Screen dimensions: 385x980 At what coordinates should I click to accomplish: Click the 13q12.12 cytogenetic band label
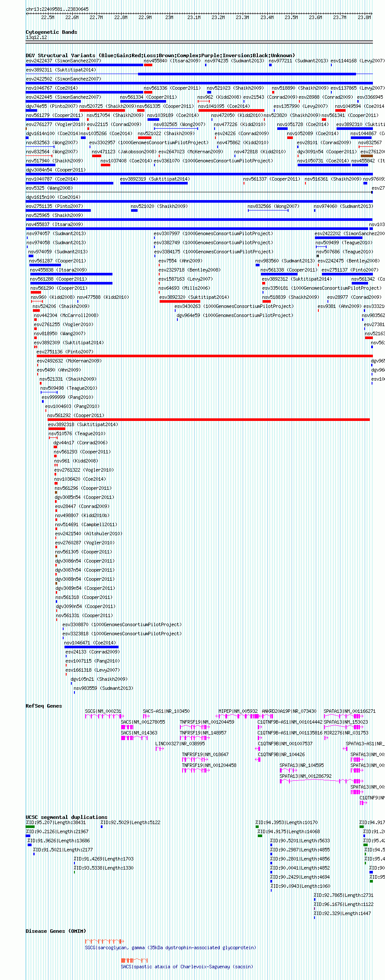pyautogui.click(x=36, y=38)
